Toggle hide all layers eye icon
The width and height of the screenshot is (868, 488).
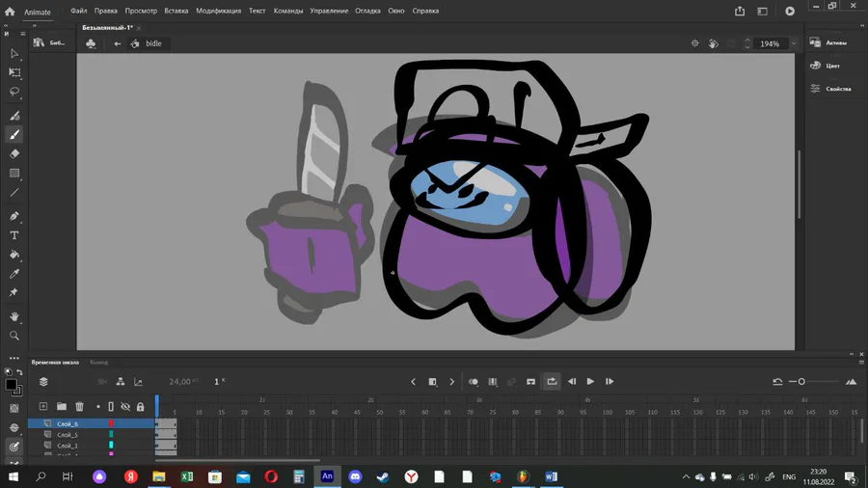point(125,407)
